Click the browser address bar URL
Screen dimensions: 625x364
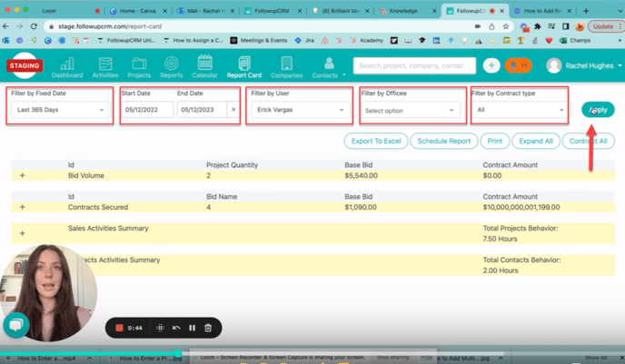click(110, 26)
